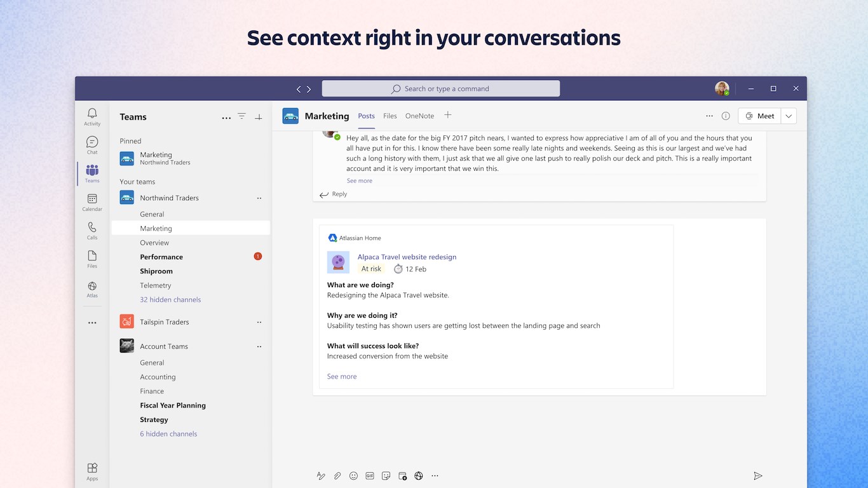Switch to the Files tab
This screenshot has height=488, width=868.
point(390,116)
